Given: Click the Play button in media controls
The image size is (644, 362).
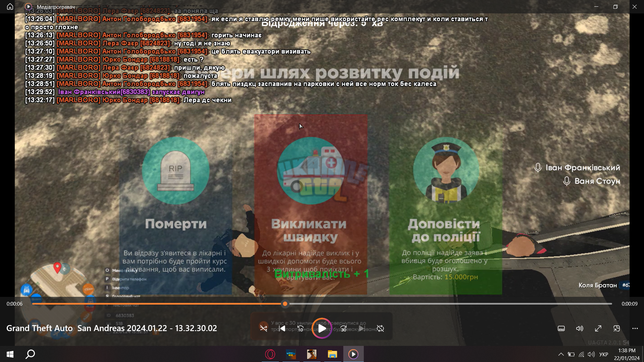Looking at the screenshot, I should tap(322, 328).
